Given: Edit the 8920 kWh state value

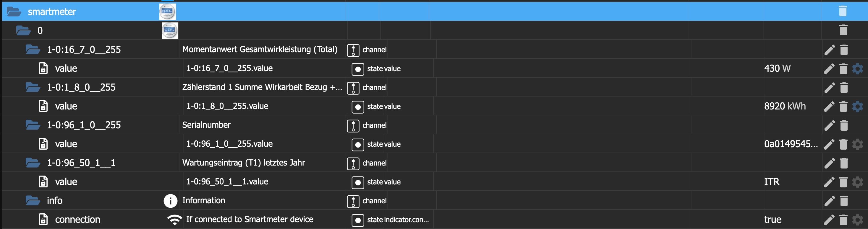Looking at the screenshot, I should 830,107.
